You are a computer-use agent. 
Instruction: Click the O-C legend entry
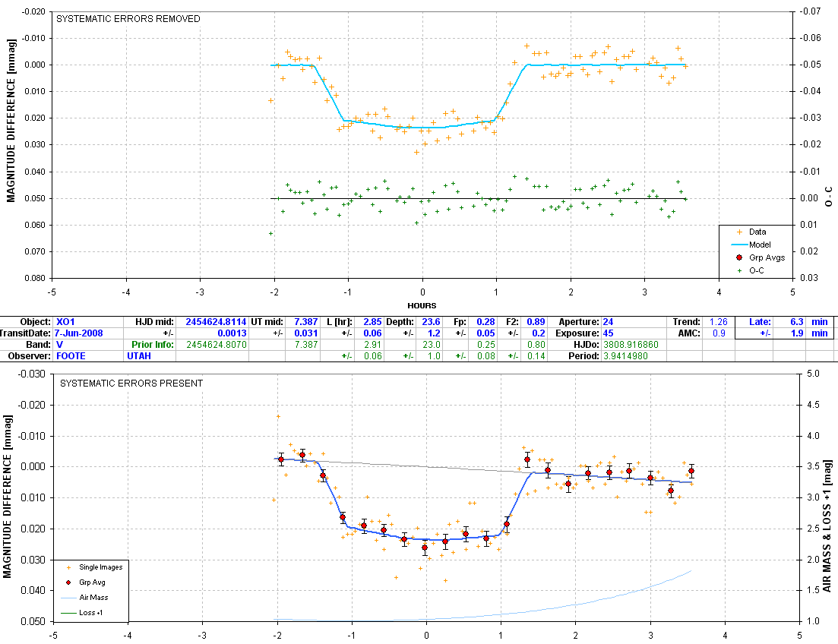click(x=751, y=270)
